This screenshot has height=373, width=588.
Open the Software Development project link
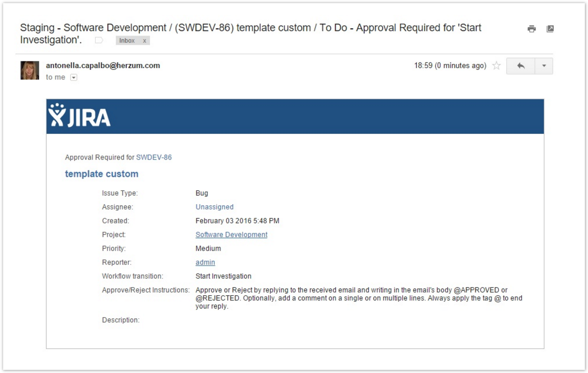(x=231, y=235)
